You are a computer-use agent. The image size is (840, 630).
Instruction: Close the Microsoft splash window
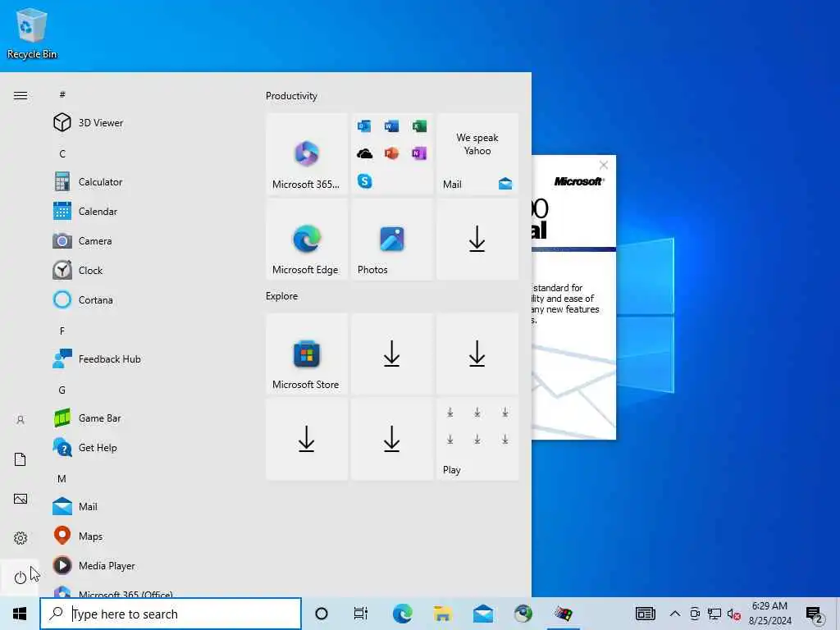click(604, 165)
